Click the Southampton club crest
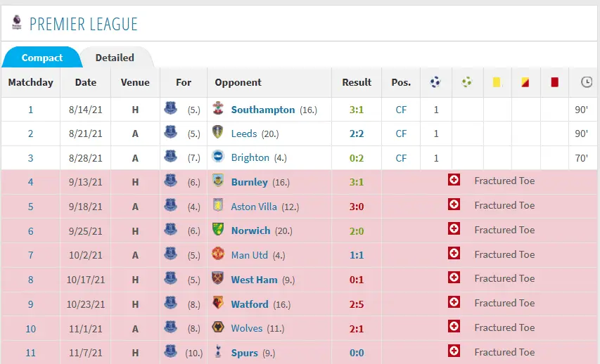 point(218,109)
